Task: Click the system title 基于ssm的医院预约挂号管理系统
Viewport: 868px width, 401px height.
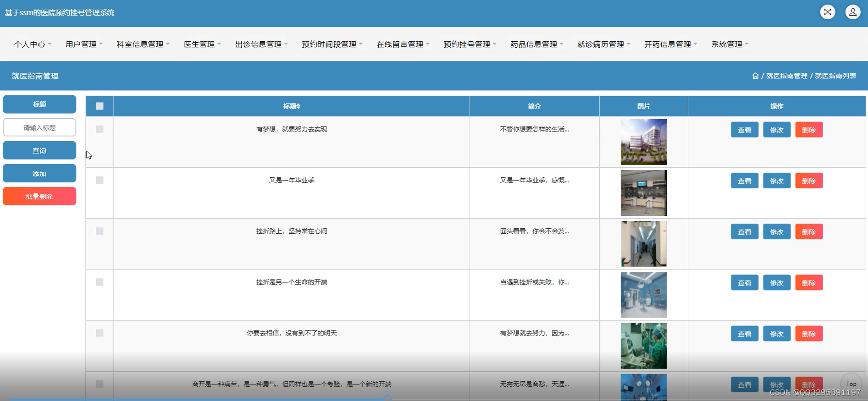Action: pyautogui.click(x=60, y=12)
